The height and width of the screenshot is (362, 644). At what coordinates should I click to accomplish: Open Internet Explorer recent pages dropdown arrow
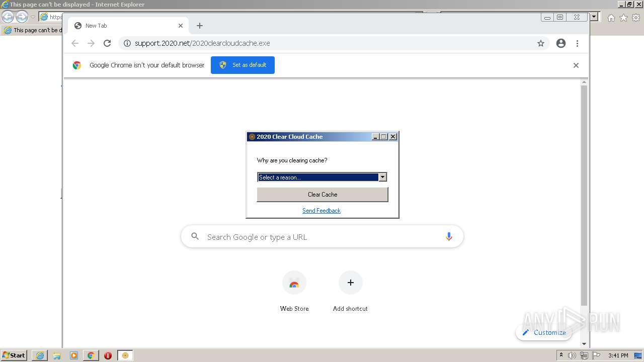coord(33,17)
